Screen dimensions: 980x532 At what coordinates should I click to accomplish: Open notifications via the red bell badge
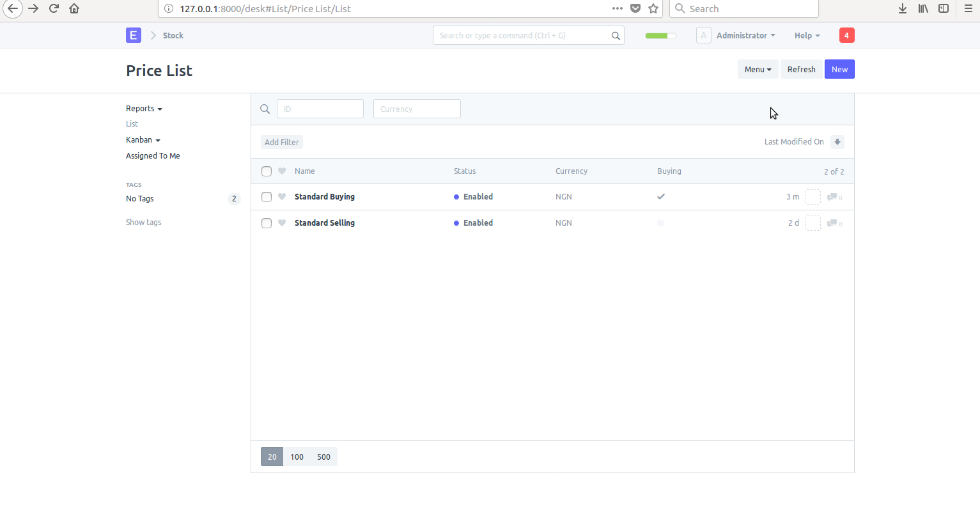coord(846,35)
